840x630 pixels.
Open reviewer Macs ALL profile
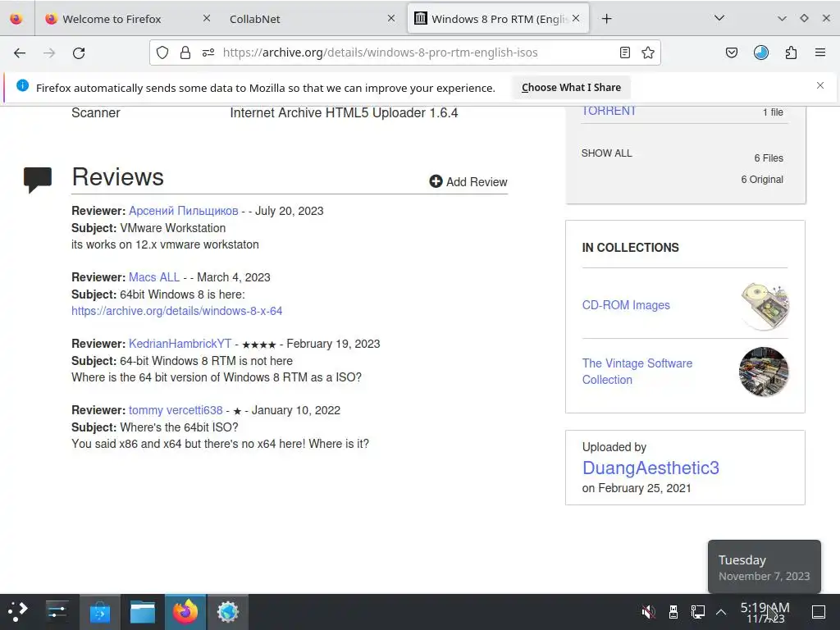point(154,277)
